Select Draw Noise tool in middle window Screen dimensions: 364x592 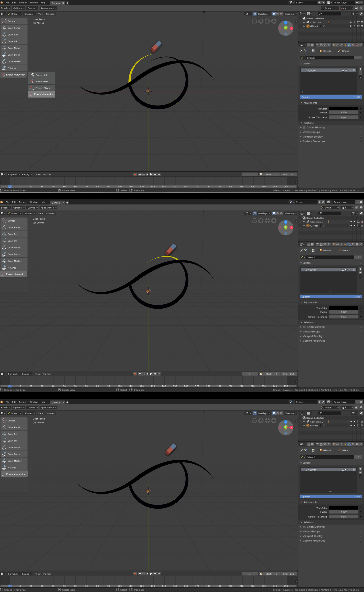tap(14, 247)
